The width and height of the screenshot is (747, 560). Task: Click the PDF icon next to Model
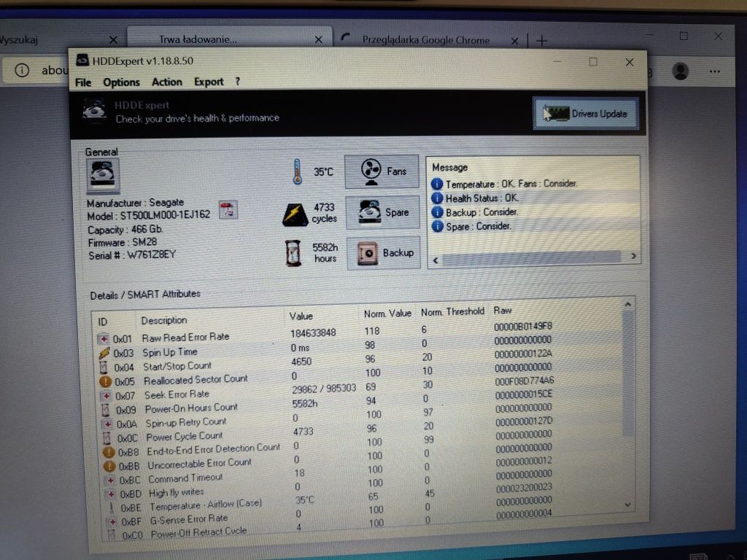click(228, 209)
